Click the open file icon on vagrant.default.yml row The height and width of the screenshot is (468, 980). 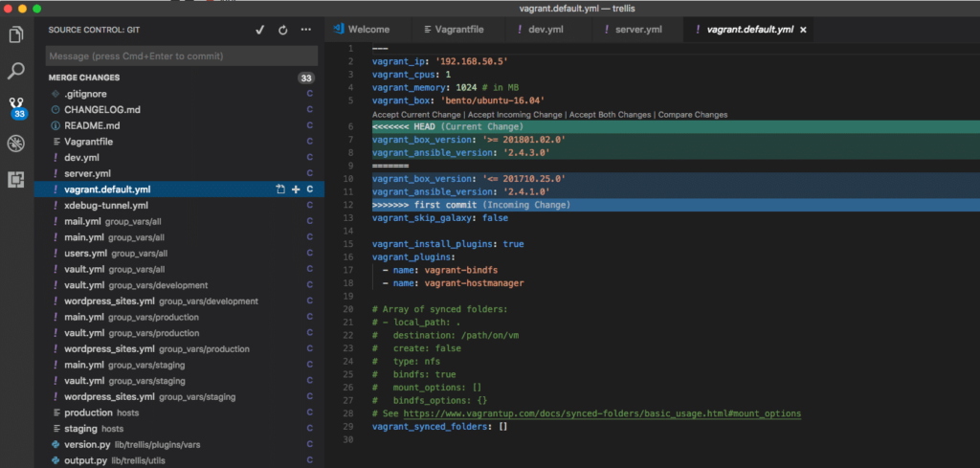(280, 189)
